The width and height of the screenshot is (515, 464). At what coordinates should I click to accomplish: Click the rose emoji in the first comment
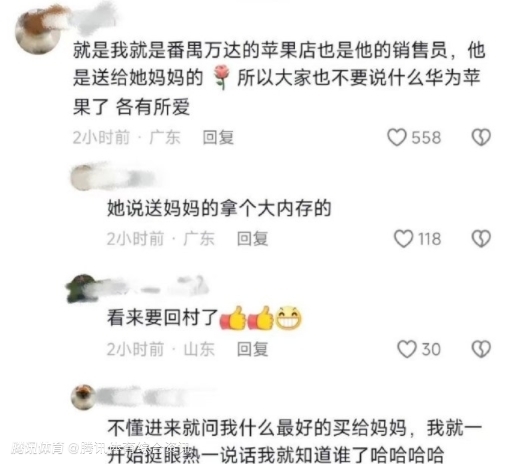220,78
